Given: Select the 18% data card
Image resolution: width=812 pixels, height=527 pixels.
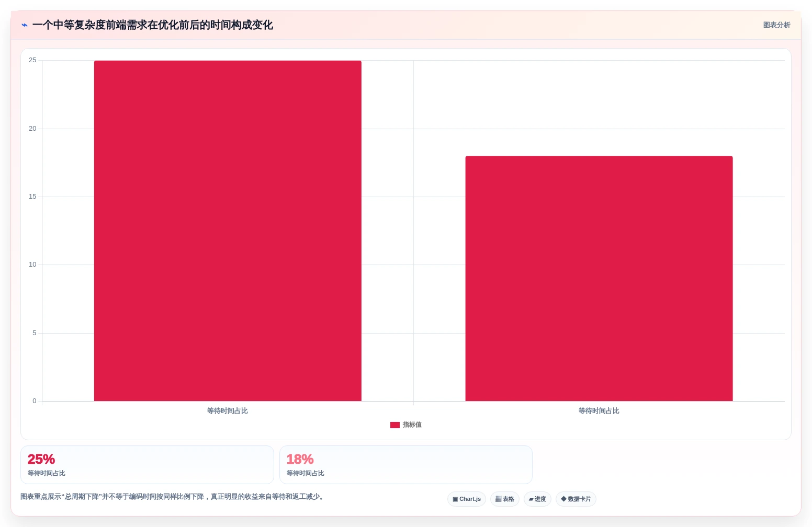Looking at the screenshot, I should pyautogui.click(x=406, y=465).
